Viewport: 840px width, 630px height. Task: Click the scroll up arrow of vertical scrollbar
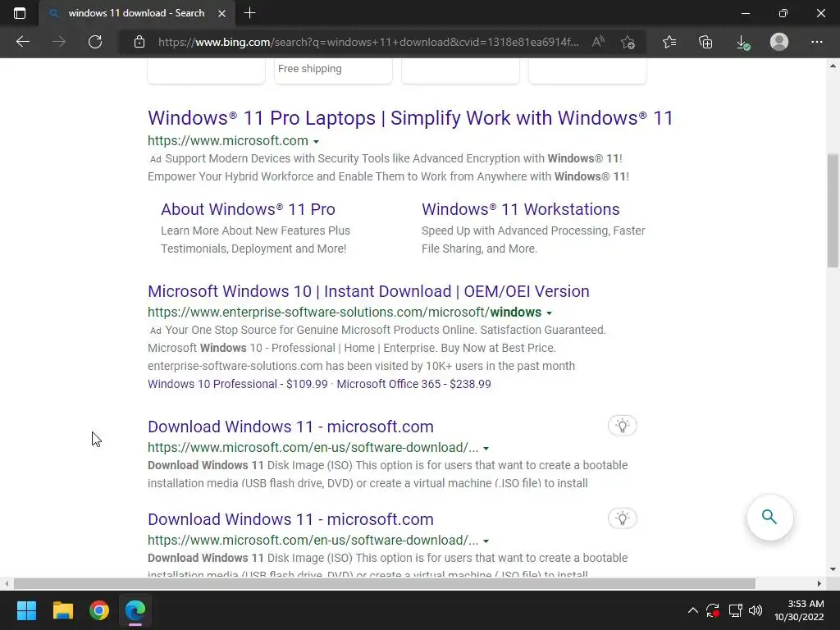tap(833, 66)
